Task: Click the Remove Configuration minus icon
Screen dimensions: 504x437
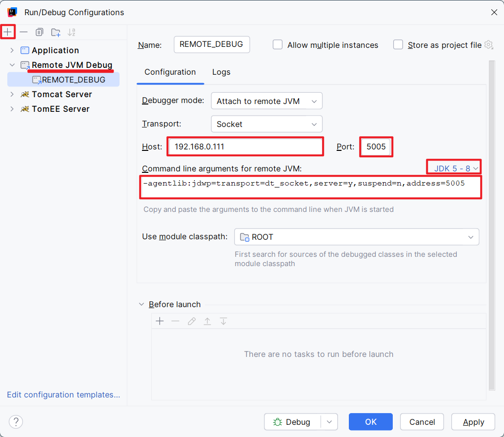Action: click(x=23, y=32)
